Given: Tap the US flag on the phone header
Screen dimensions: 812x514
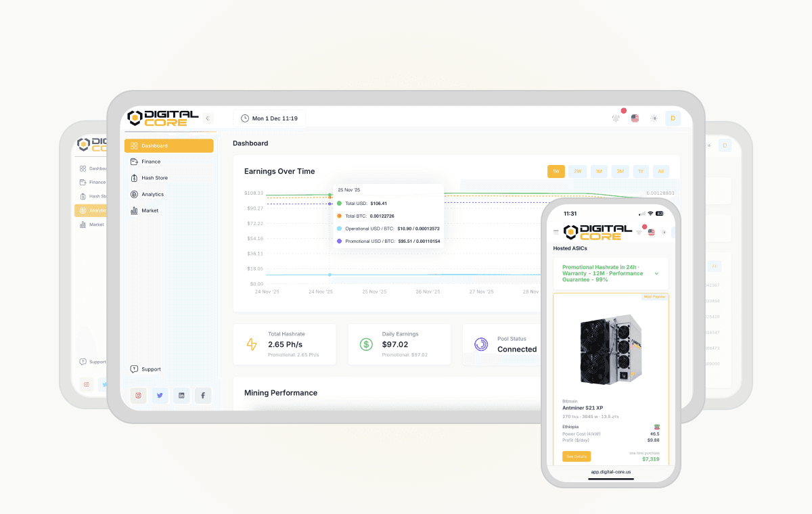Looking at the screenshot, I should click(651, 232).
